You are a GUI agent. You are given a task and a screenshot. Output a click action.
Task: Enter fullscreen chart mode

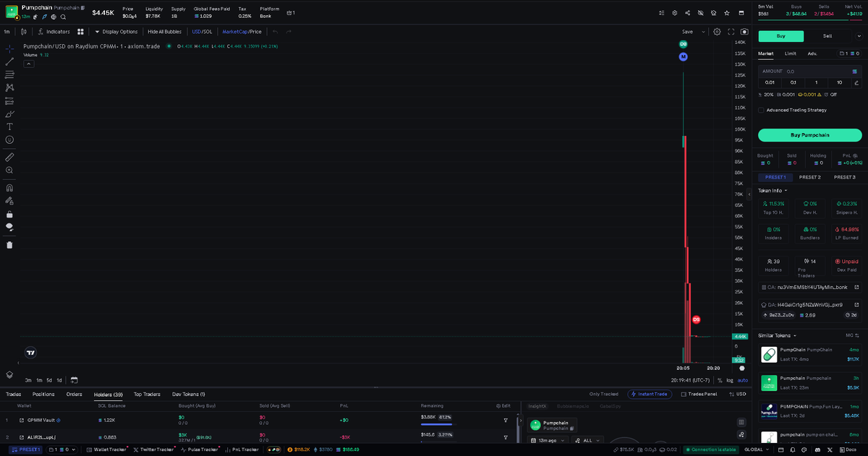click(x=731, y=32)
